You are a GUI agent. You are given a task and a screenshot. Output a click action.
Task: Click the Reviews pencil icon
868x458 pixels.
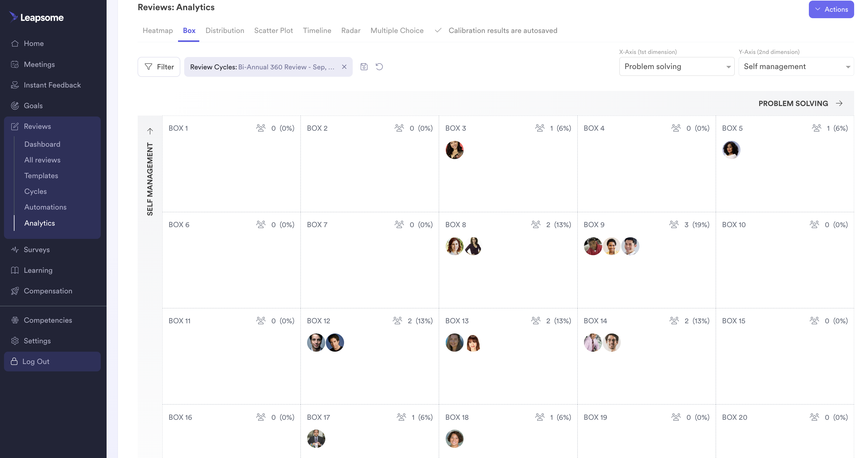click(15, 126)
